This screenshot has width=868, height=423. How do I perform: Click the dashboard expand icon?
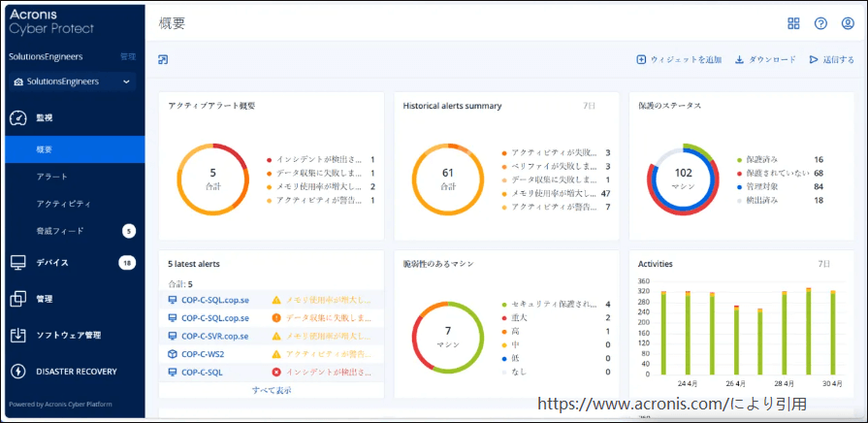(x=163, y=60)
